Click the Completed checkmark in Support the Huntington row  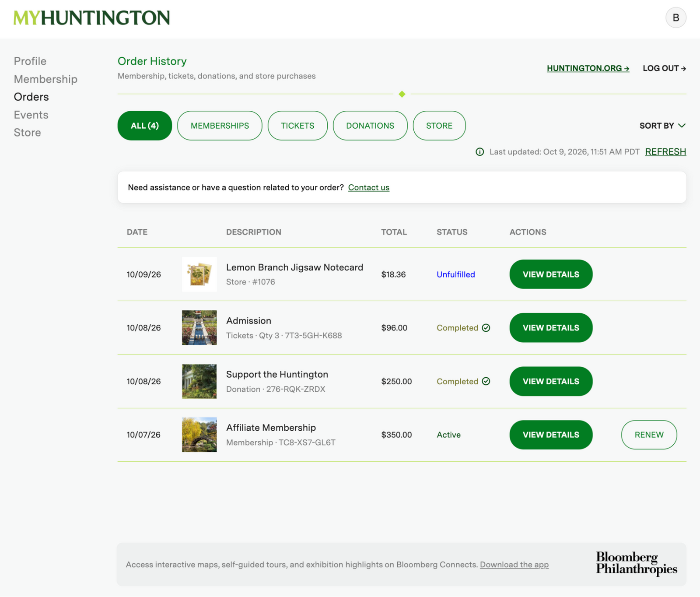(486, 381)
